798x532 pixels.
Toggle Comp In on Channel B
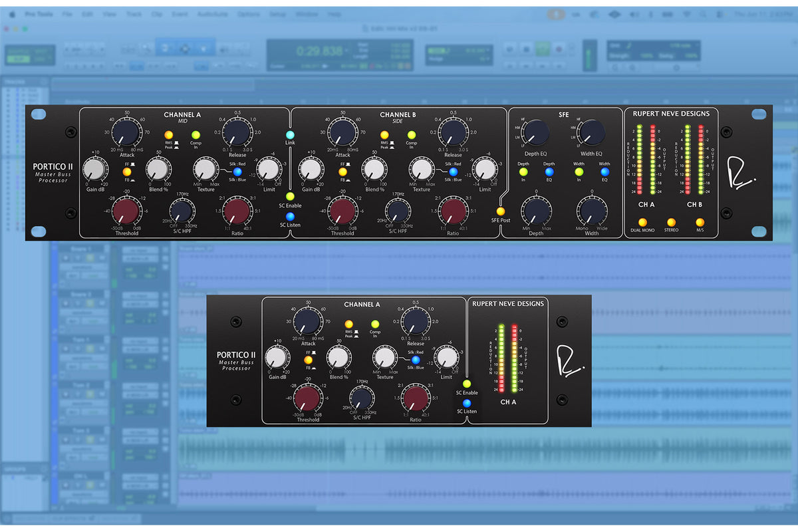click(x=412, y=135)
